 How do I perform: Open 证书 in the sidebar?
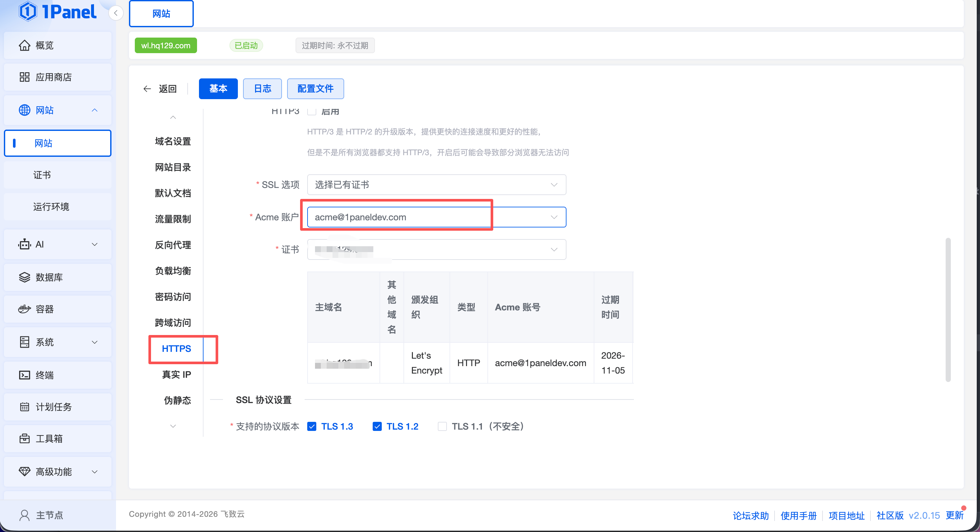pyautogui.click(x=57, y=175)
